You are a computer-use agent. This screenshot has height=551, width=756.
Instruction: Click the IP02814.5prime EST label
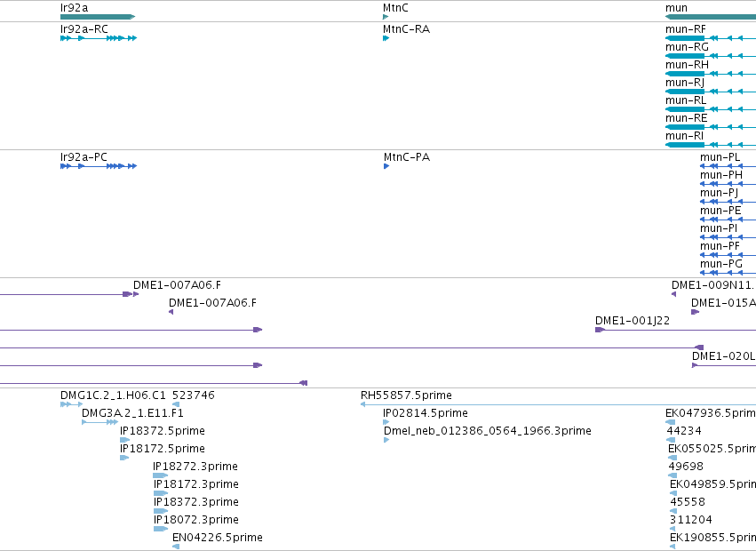(x=426, y=413)
